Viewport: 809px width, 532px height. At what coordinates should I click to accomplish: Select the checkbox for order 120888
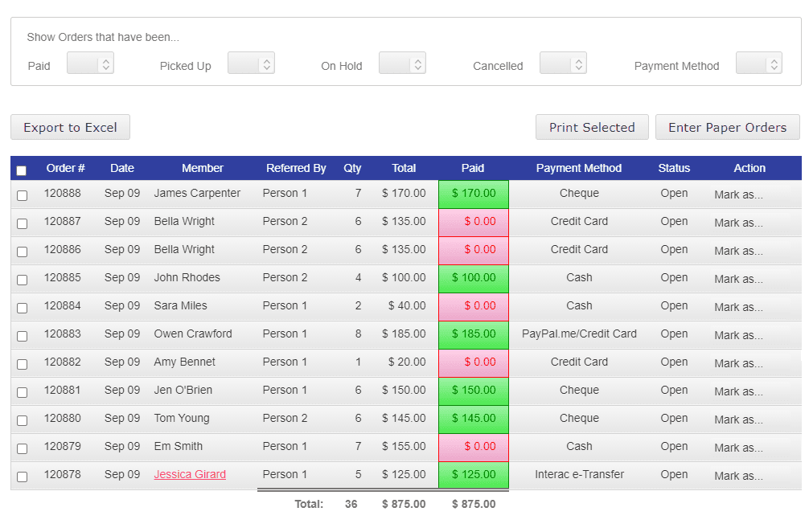[x=23, y=195]
